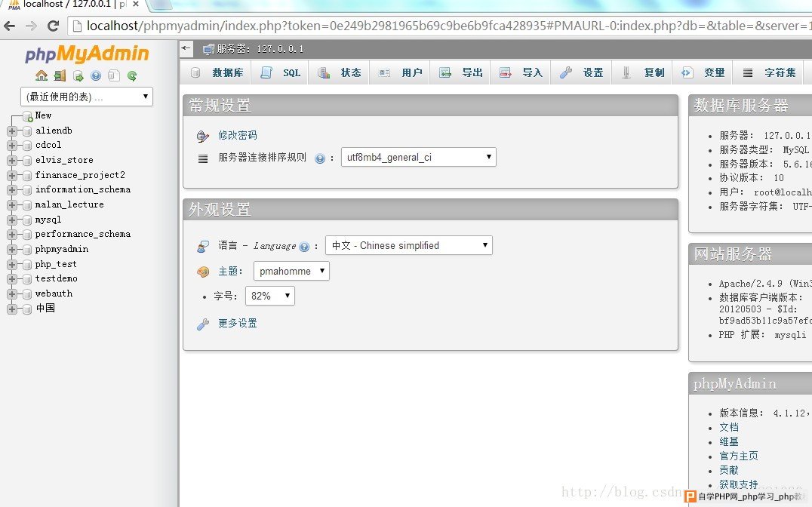Click New to create a database
The width and height of the screenshot is (812, 507).
[x=43, y=115]
